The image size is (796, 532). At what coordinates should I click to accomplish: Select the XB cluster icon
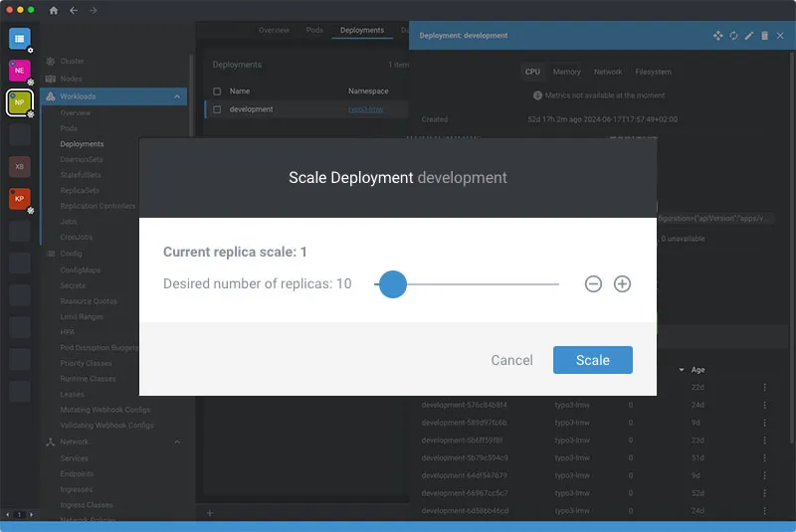pyautogui.click(x=19, y=166)
